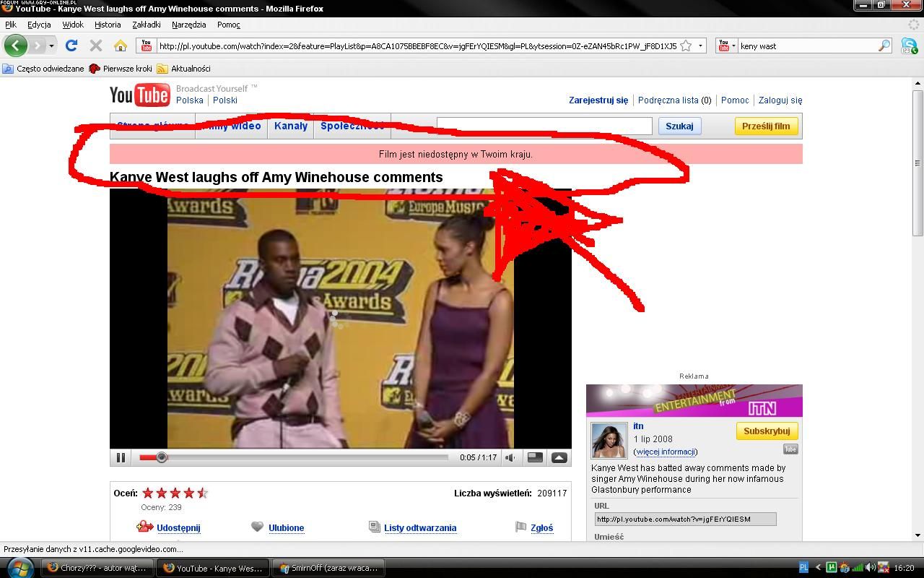The width and height of the screenshot is (924, 578).
Task: Click the Udostępnij share link
Action: pos(178,528)
